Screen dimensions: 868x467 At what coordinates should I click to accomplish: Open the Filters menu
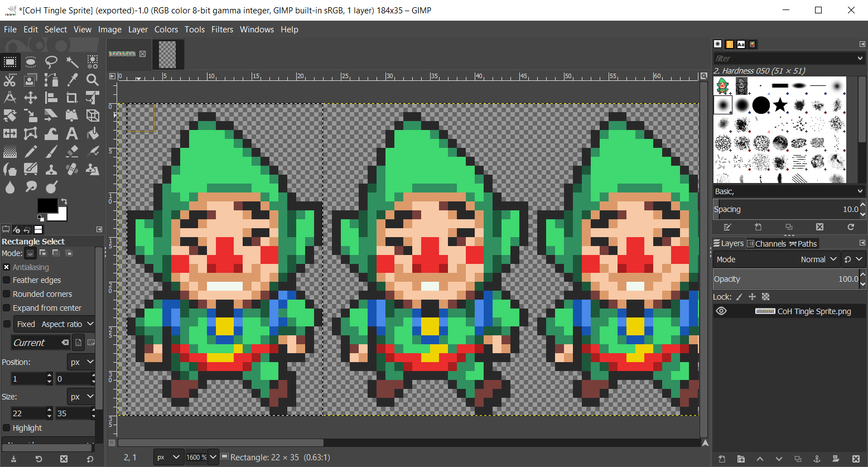pos(222,30)
